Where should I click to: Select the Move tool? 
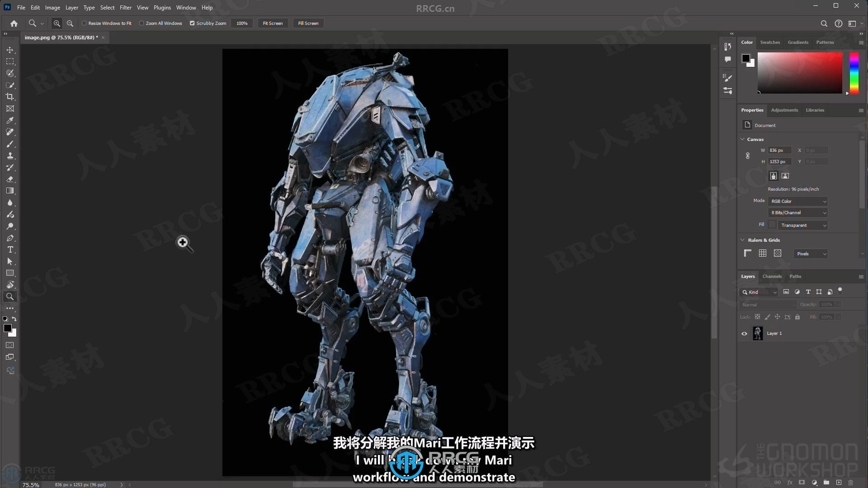coord(10,50)
